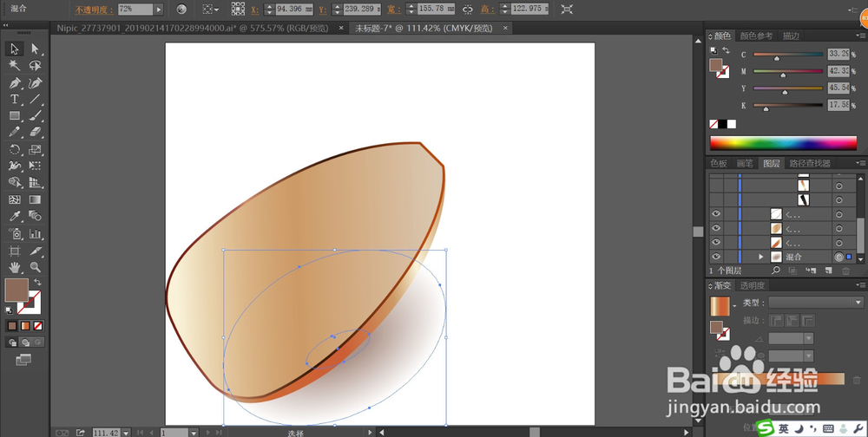Select the Lasso tool

[36, 65]
